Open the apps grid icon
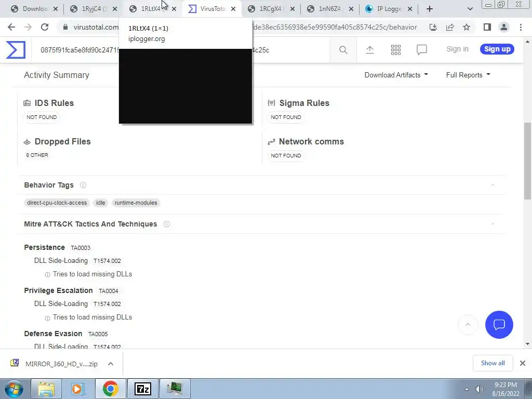Viewport: 532px width, 399px height. [395, 50]
